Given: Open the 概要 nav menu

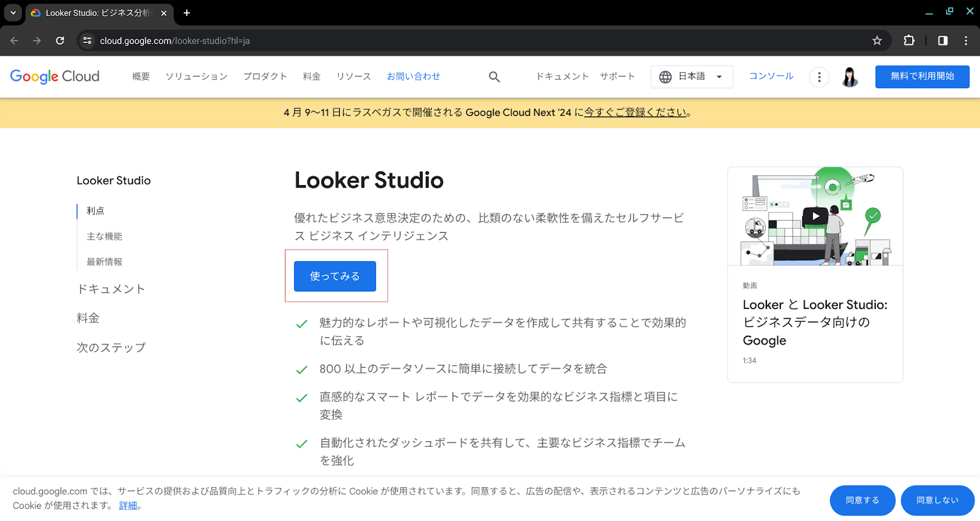Looking at the screenshot, I should coord(141,77).
